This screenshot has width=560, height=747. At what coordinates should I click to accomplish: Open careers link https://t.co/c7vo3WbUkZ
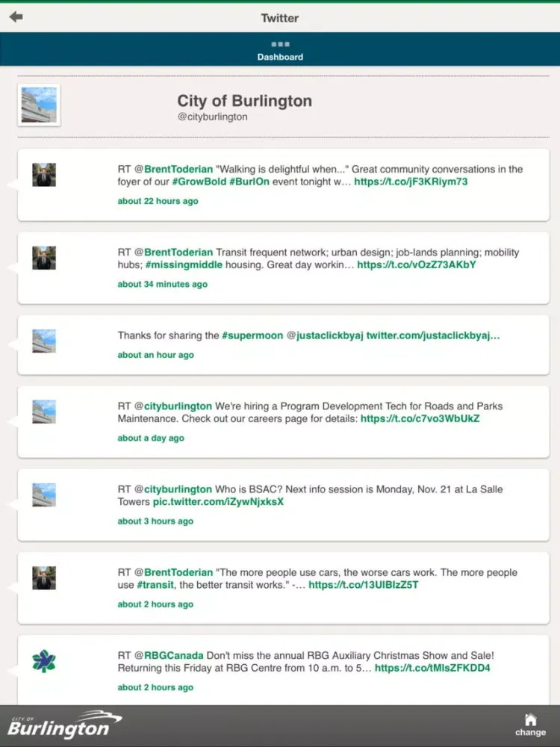tap(420, 418)
